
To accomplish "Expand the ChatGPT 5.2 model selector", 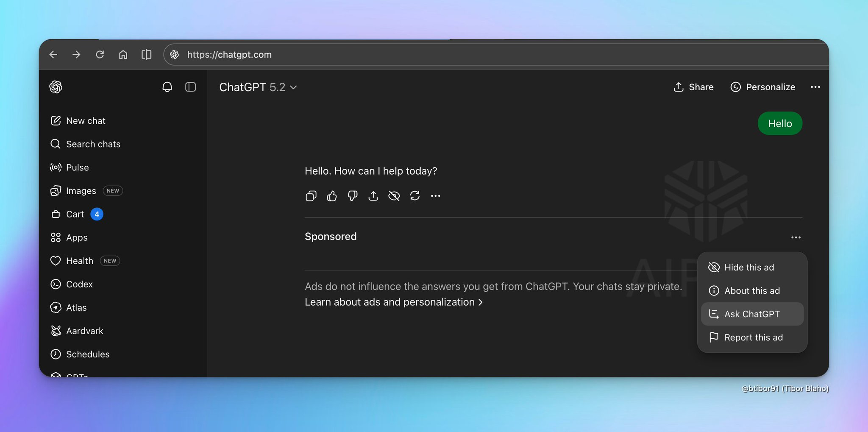I will click(x=258, y=87).
